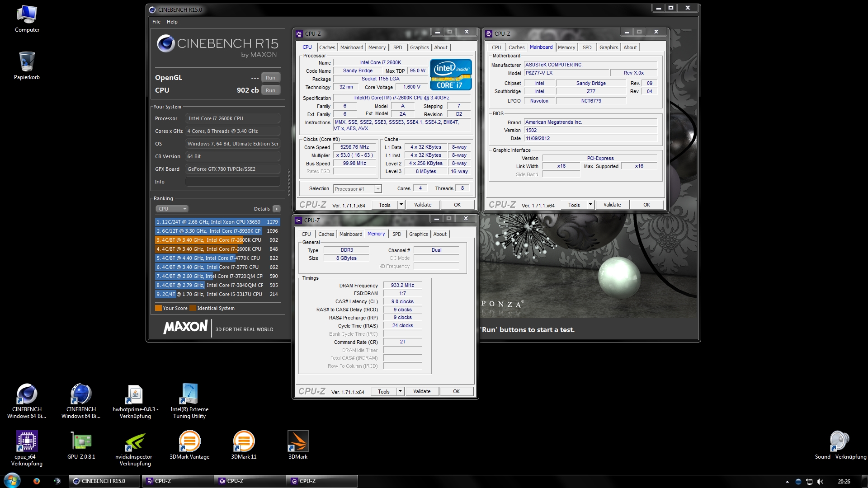The width and height of the screenshot is (868, 488).
Task: Select the i7-4770K ranking entry
Action: [217, 258]
